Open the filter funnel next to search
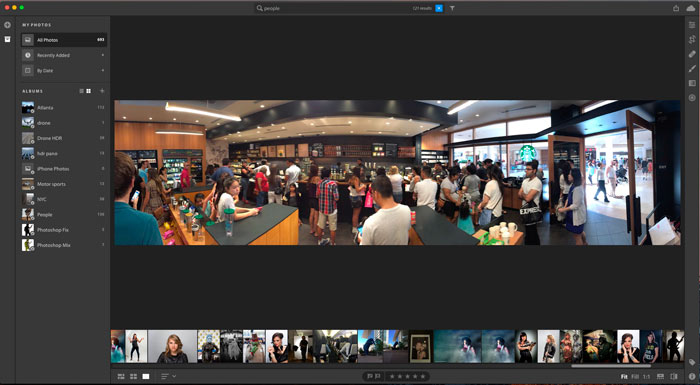 click(x=452, y=8)
